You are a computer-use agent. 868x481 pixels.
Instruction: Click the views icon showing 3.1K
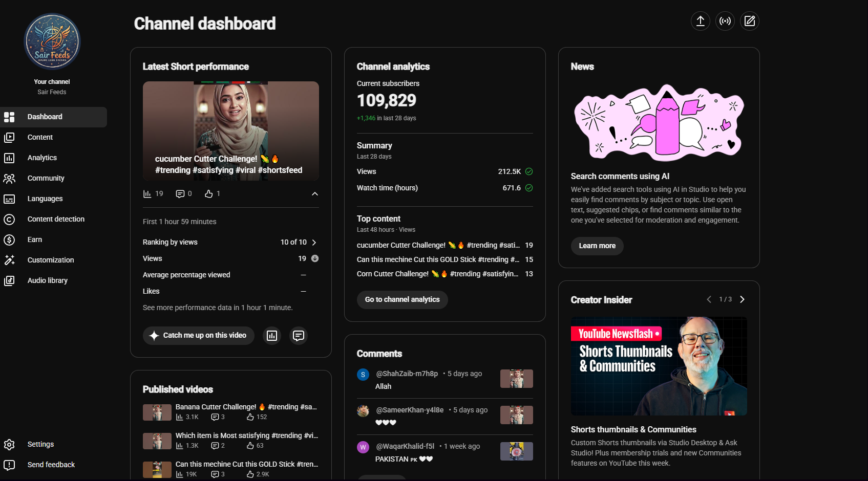click(179, 417)
